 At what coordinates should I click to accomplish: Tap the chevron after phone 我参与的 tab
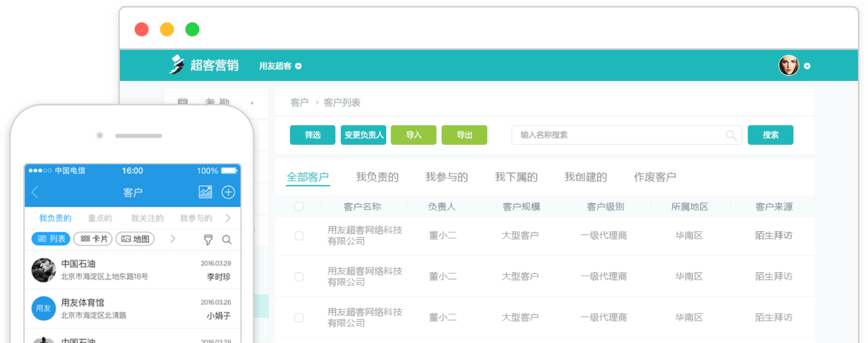pos(228,218)
